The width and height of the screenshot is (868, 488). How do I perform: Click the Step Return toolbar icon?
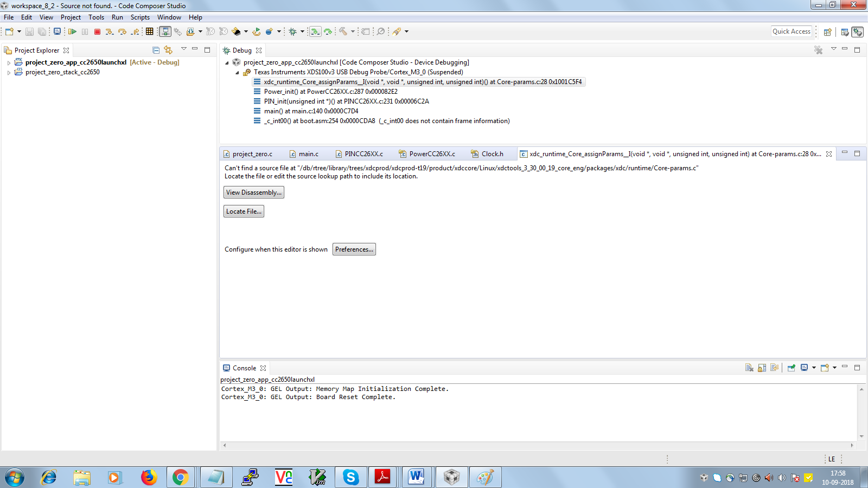click(135, 31)
